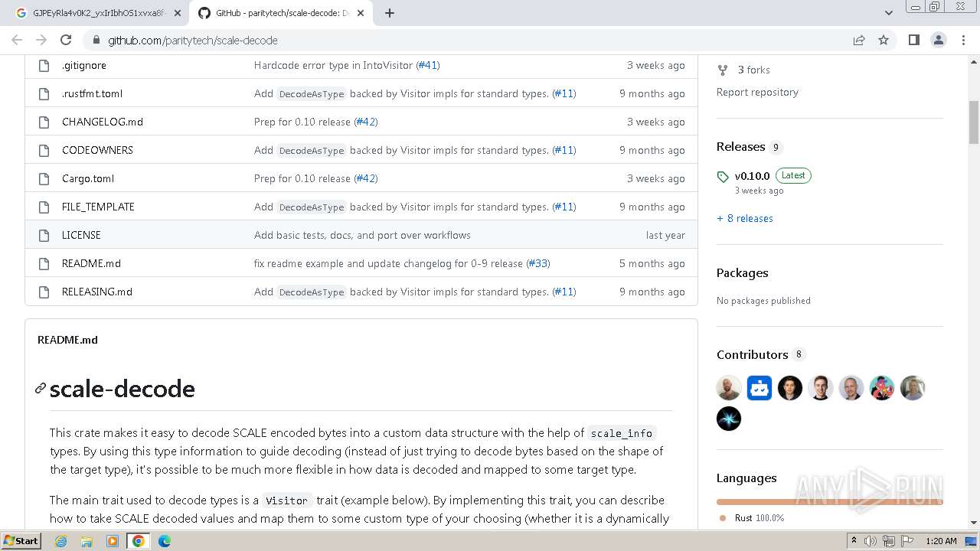Open fourth contributor avatar
Screen dimensions: 980x551
click(x=821, y=388)
